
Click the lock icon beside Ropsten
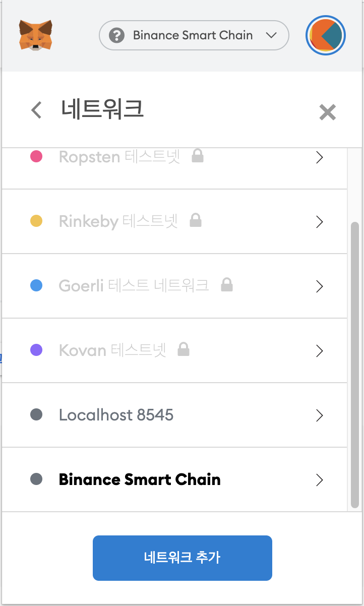click(198, 157)
